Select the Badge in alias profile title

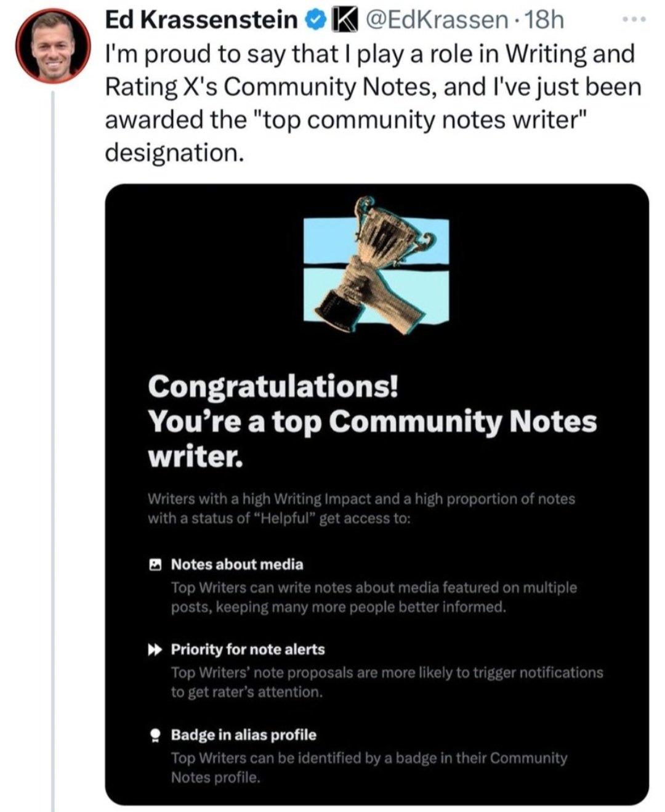point(244,734)
